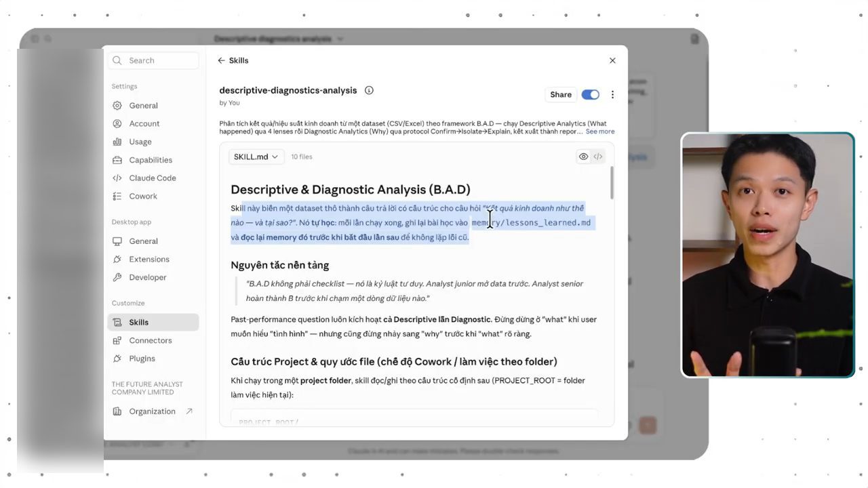Click the Connectors icon in sidebar

pos(117,340)
